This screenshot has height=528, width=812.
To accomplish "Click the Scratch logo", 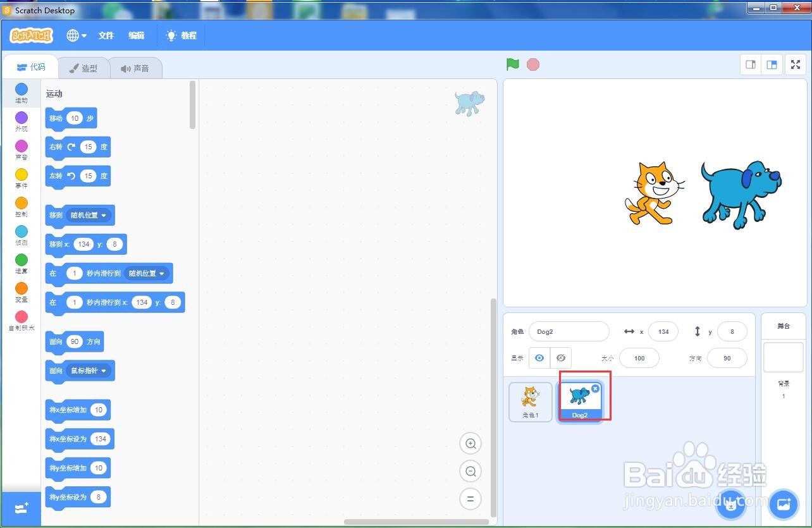I will 31,35.
